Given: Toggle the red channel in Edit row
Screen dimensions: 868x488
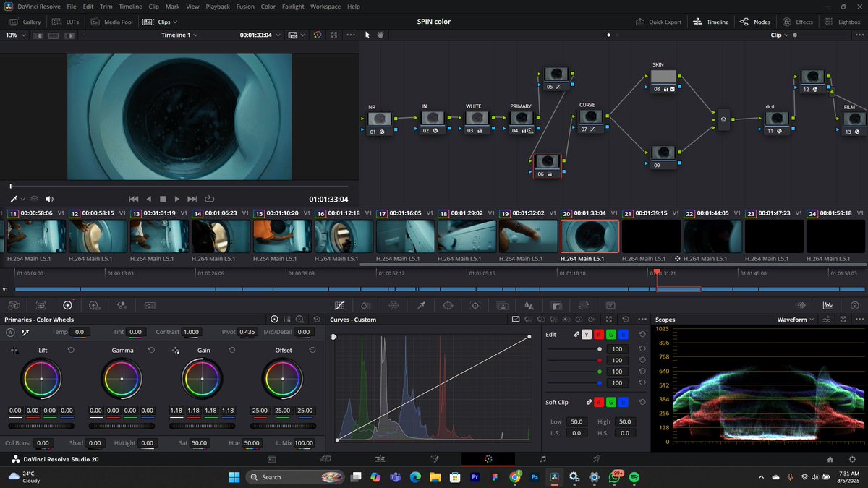Looking at the screenshot, I should tap(599, 335).
